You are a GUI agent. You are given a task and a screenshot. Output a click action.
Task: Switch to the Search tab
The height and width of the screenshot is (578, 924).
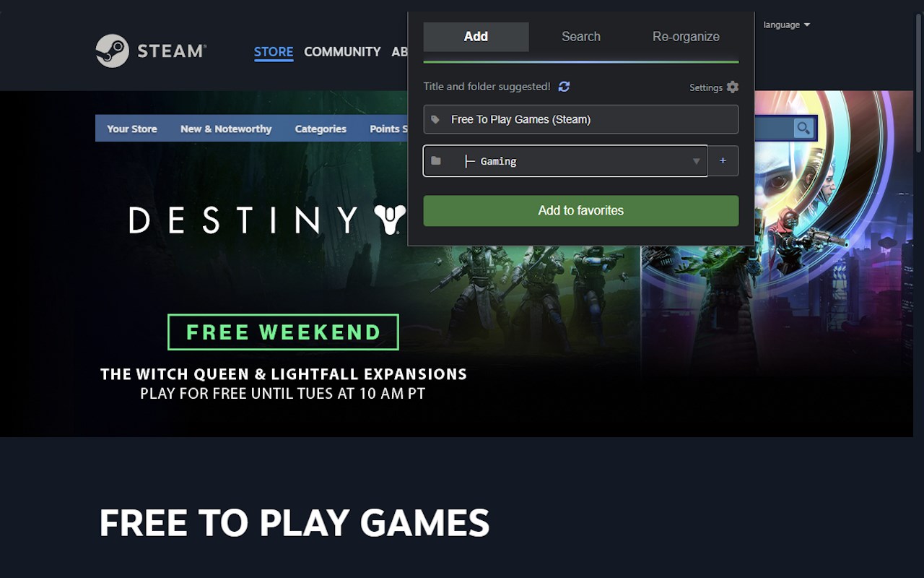(581, 37)
